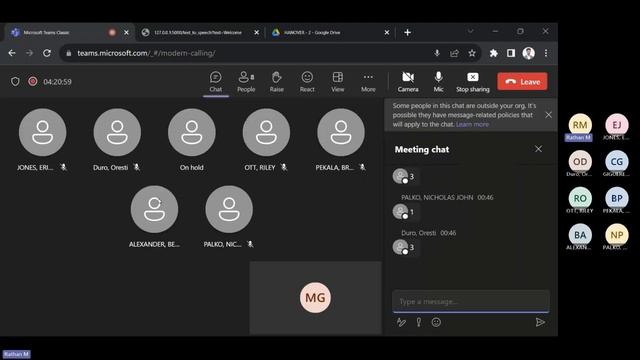Share this page icon in address bar
Viewport: 640px width, 360px height.
[454, 53]
